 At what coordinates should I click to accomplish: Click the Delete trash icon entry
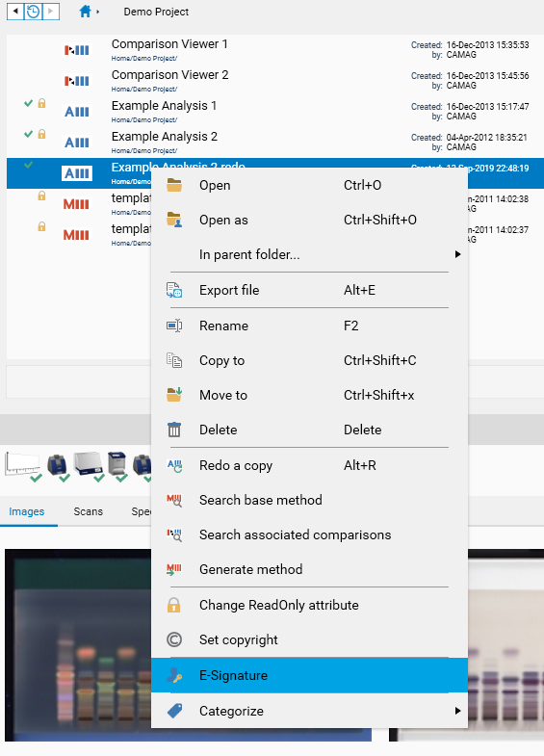click(174, 430)
